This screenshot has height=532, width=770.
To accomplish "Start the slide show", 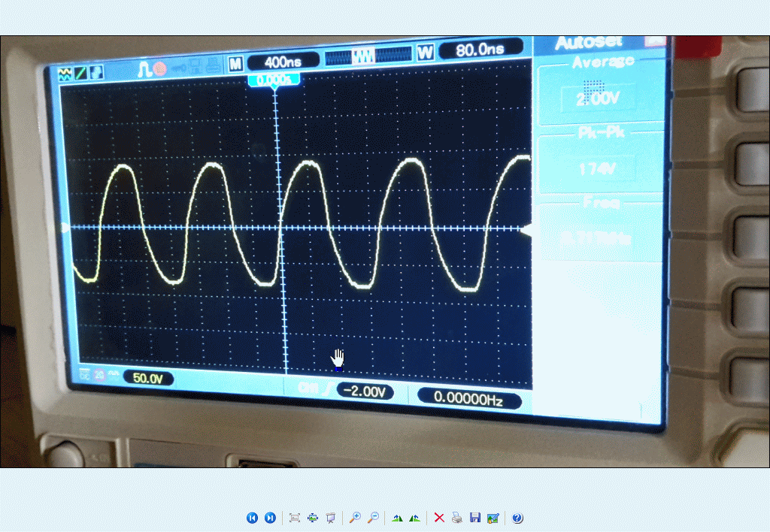I will point(330,518).
